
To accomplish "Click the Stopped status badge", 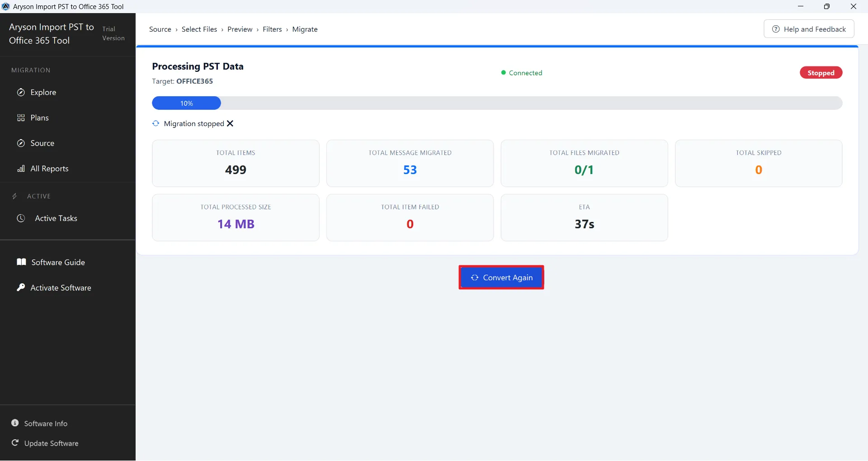I will (x=821, y=72).
